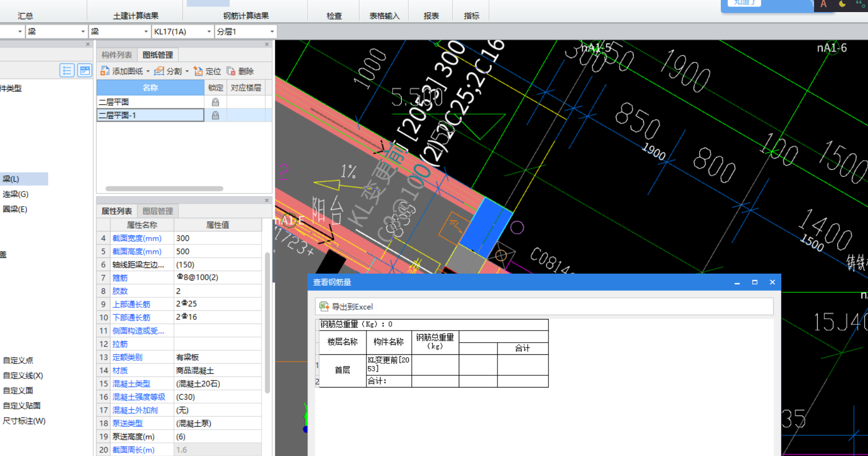Click the 下部通长筋 property link

tap(131, 317)
